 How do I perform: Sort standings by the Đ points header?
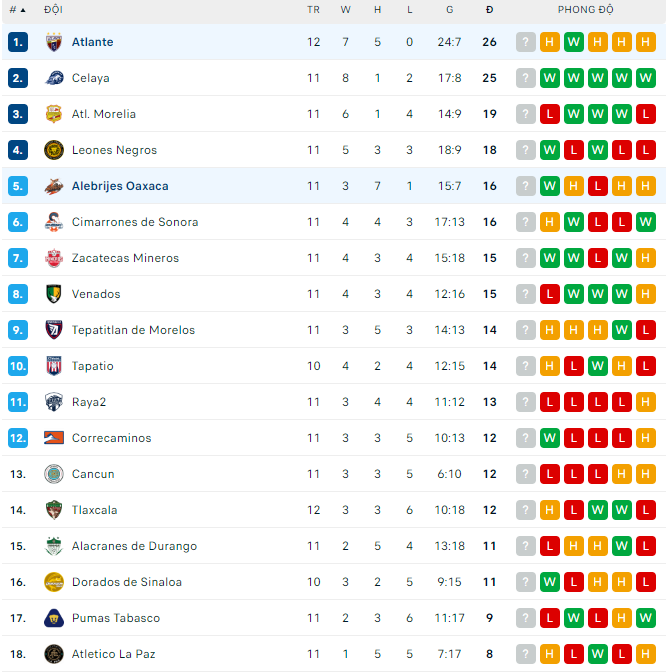click(489, 10)
